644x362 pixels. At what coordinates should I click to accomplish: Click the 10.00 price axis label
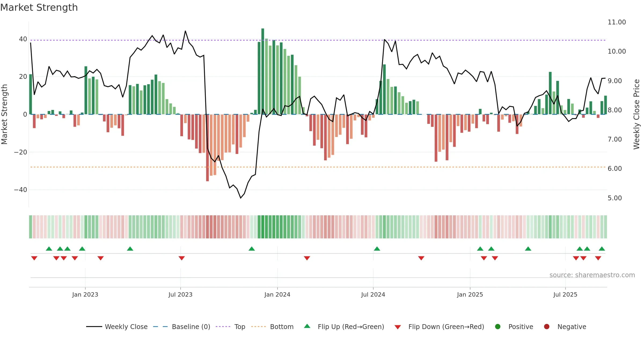(617, 51)
